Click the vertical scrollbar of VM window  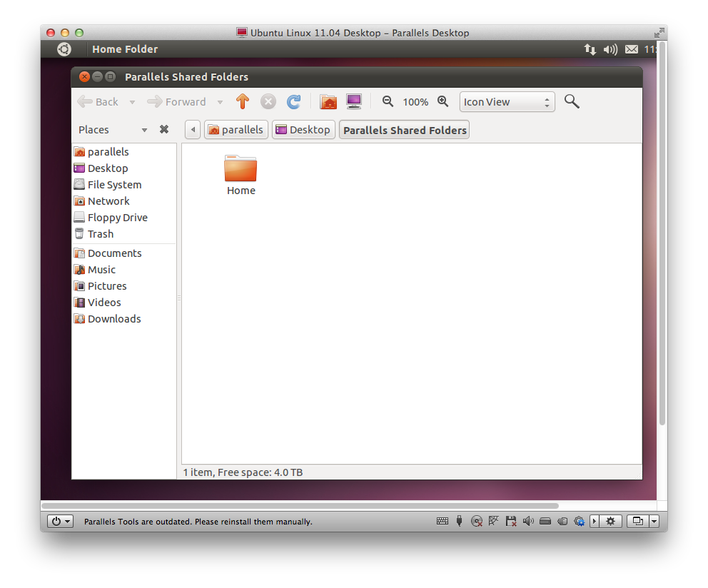tap(662, 233)
